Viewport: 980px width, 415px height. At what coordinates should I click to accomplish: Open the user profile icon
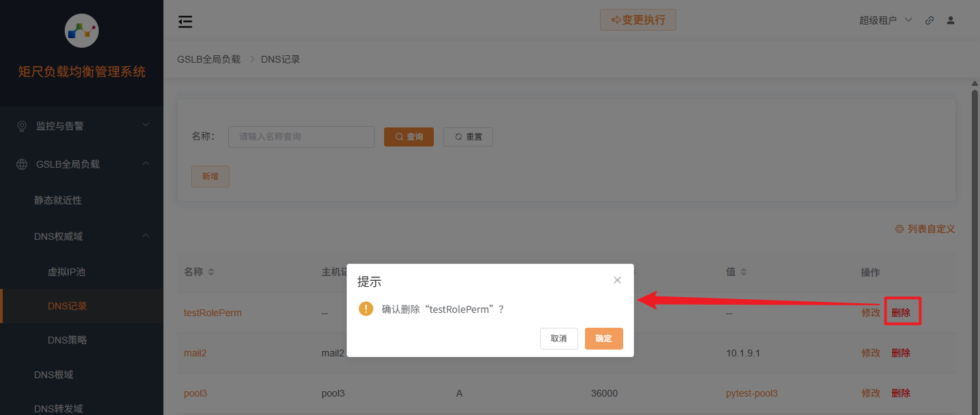(x=951, y=20)
